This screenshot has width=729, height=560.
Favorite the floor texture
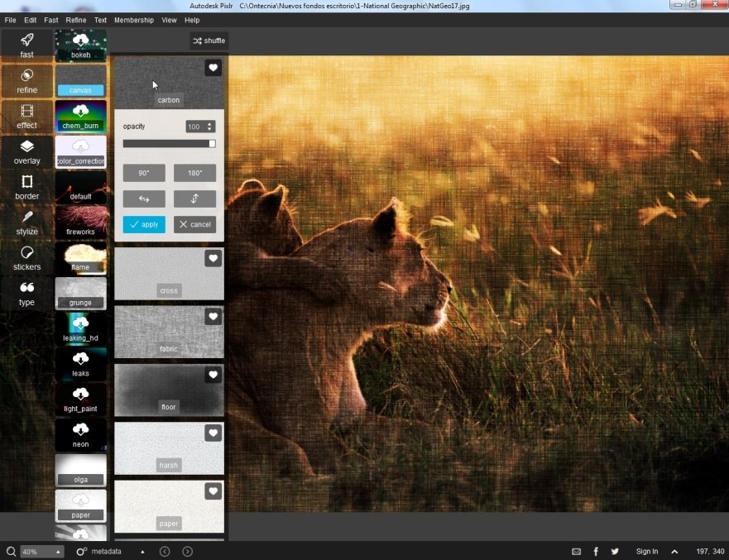click(x=213, y=375)
